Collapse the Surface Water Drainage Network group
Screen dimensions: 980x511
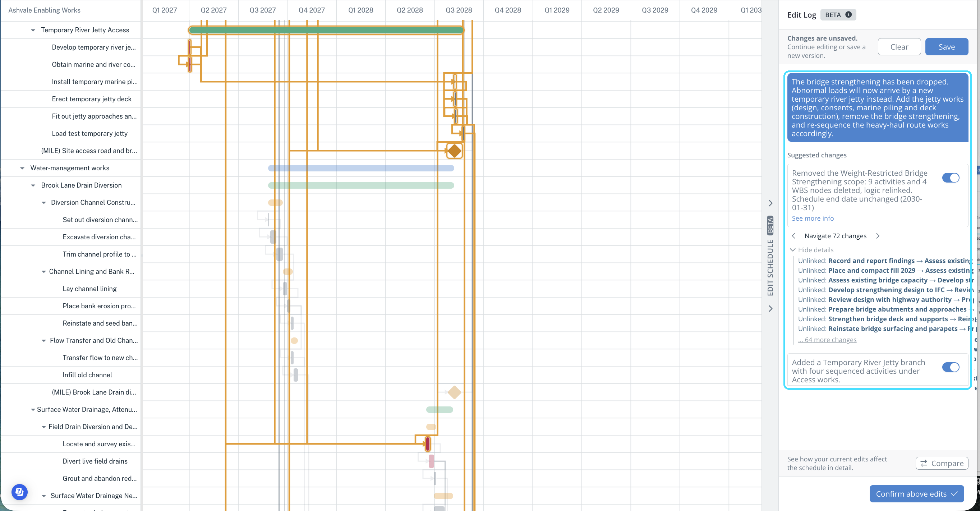[x=44, y=496]
